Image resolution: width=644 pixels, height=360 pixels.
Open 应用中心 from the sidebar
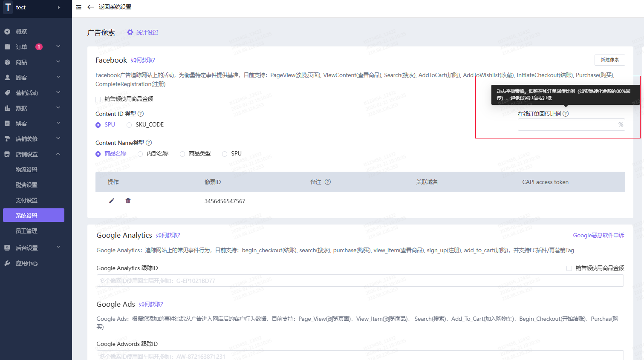[x=24, y=262]
